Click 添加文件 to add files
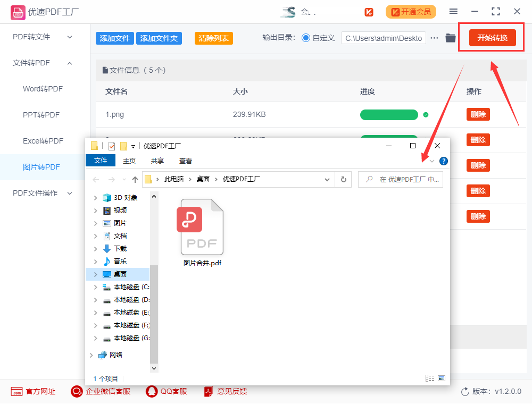532x404 pixels. [115, 38]
